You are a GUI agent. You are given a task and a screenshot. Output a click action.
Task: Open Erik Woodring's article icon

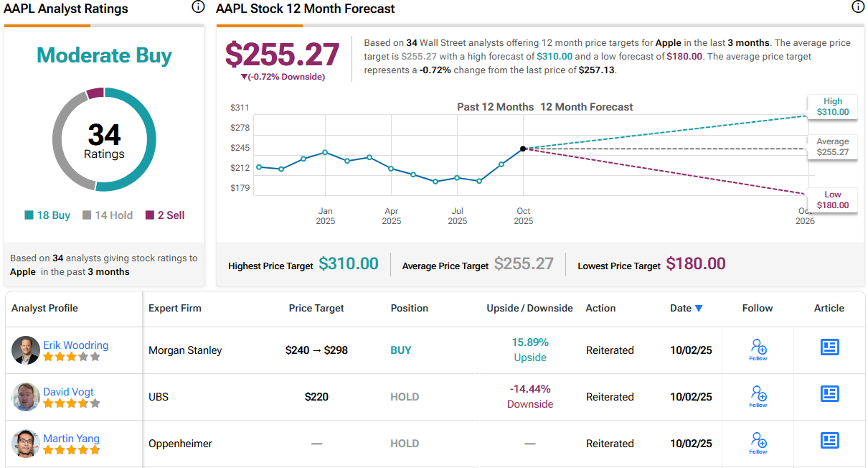pyautogui.click(x=829, y=347)
